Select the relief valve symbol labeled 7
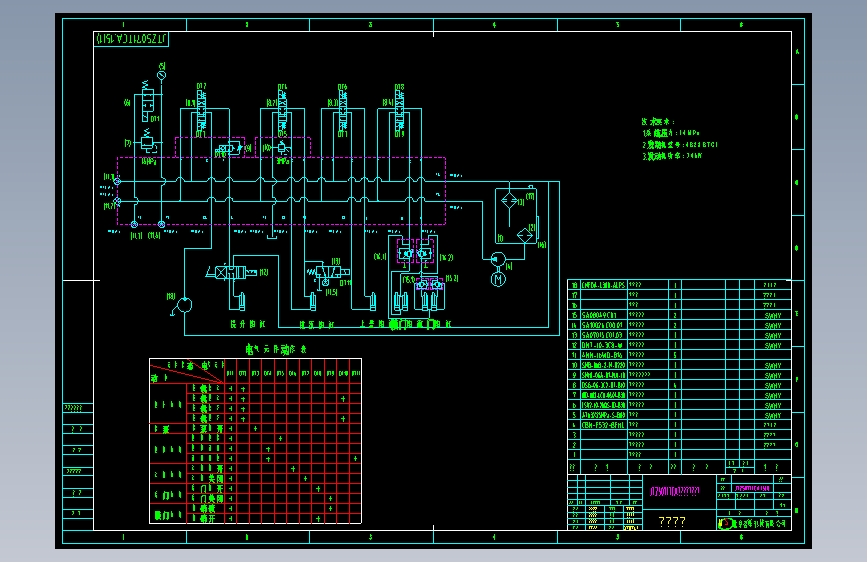867x562 pixels. click(x=148, y=143)
